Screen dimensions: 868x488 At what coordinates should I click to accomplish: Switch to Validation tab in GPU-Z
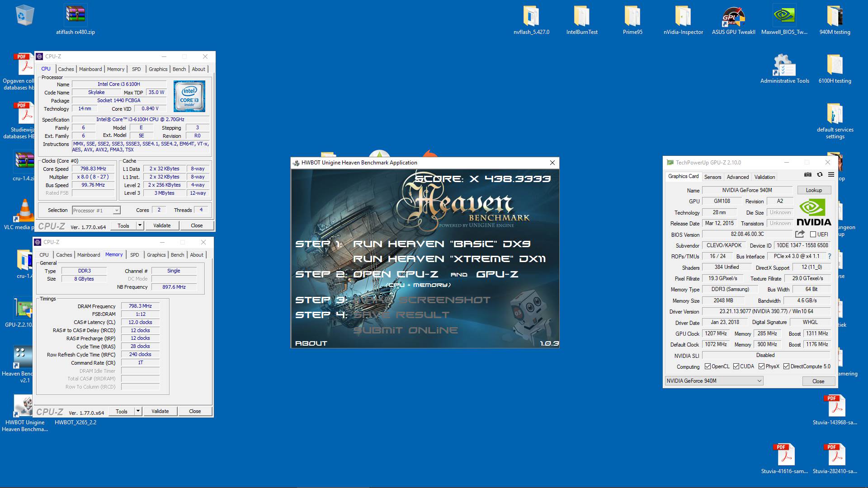(764, 177)
